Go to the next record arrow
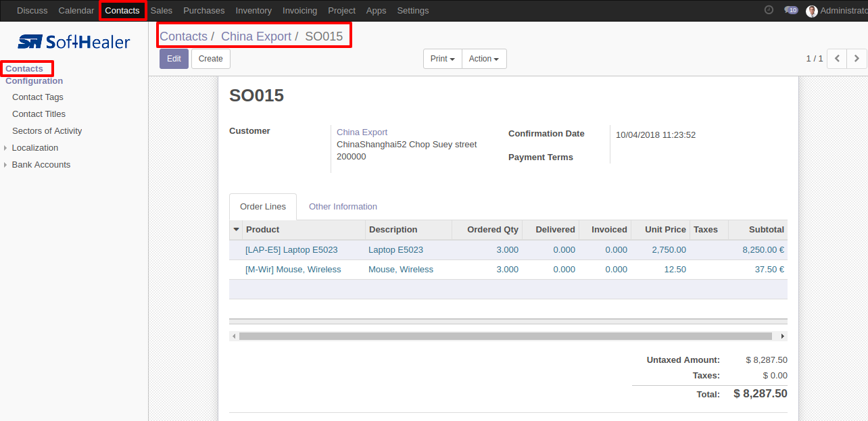Screen dimensions: 868x421 [857, 59]
